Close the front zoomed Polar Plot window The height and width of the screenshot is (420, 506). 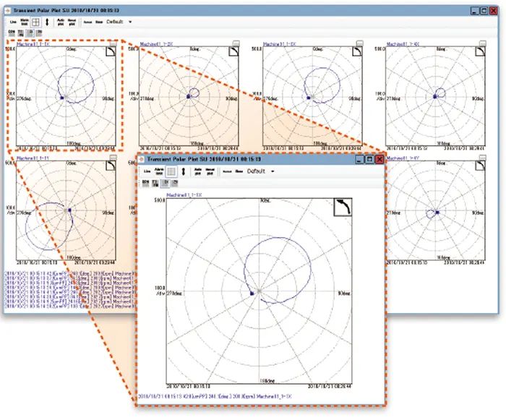click(x=379, y=160)
